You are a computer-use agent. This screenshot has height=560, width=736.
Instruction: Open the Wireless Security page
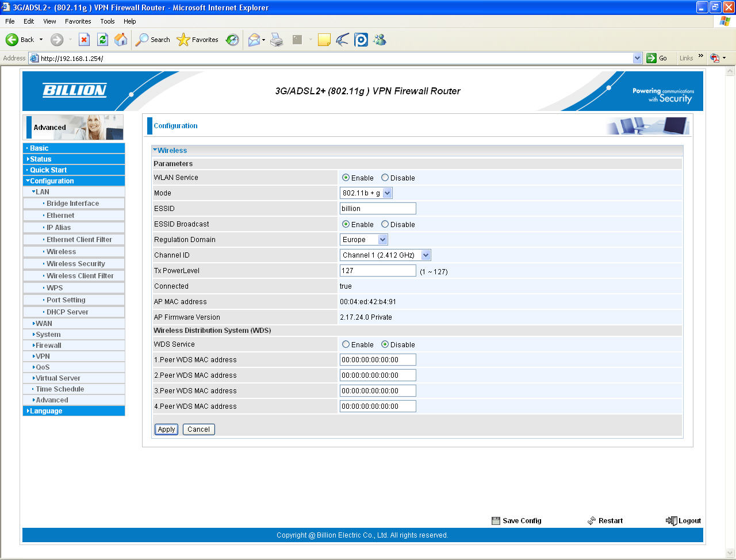pos(76,264)
